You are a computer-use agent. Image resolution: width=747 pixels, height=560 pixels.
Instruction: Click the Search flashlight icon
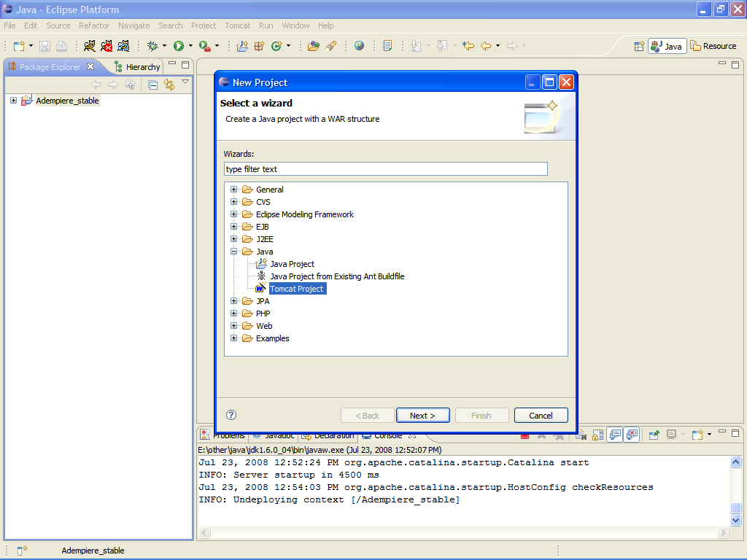pos(330,46)
